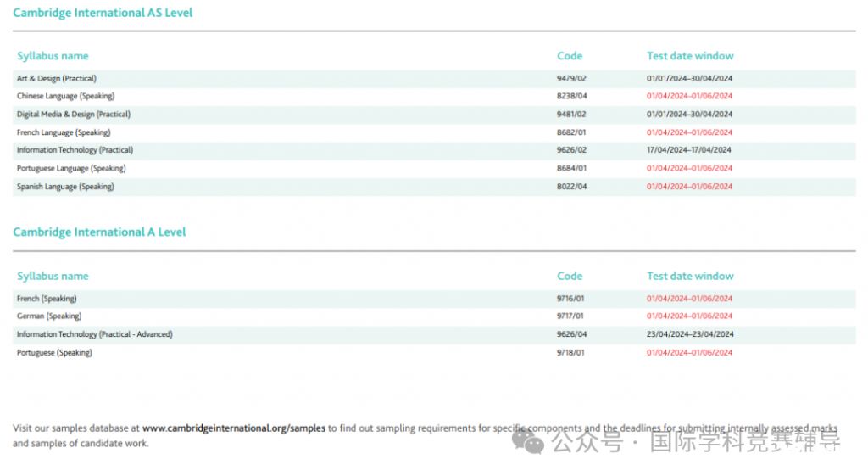Select the Chinese Language (Speaking) syllabus name
Screen dimensions: 868x476
coord(65,96)
